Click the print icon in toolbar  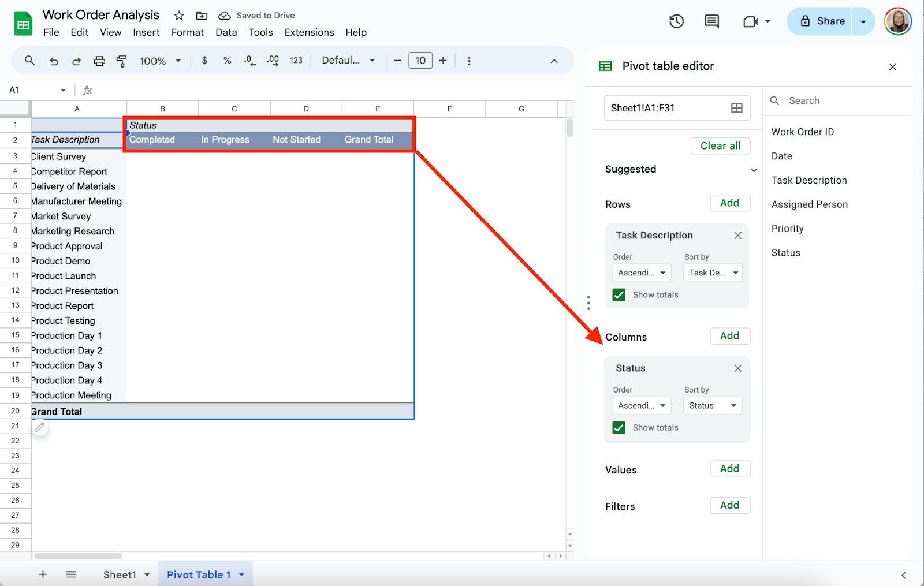(x=99, y=61)
